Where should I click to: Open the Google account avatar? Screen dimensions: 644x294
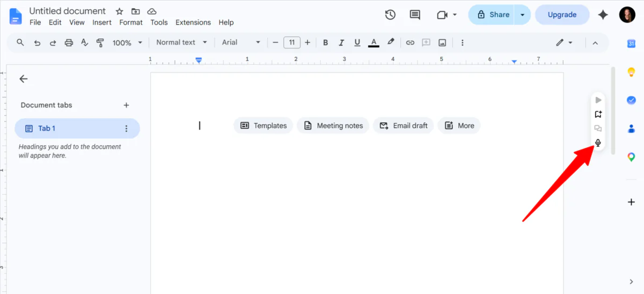(x=627, y=15)
